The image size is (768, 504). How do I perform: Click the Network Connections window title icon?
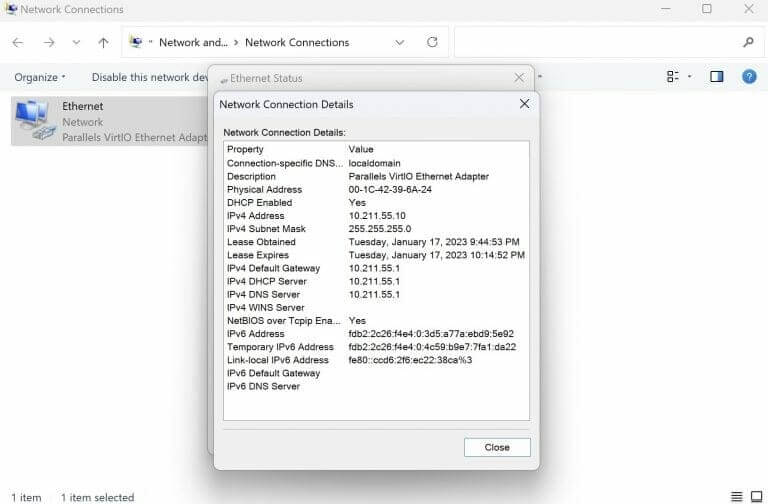pyautogui.click(x=11, y=8)
